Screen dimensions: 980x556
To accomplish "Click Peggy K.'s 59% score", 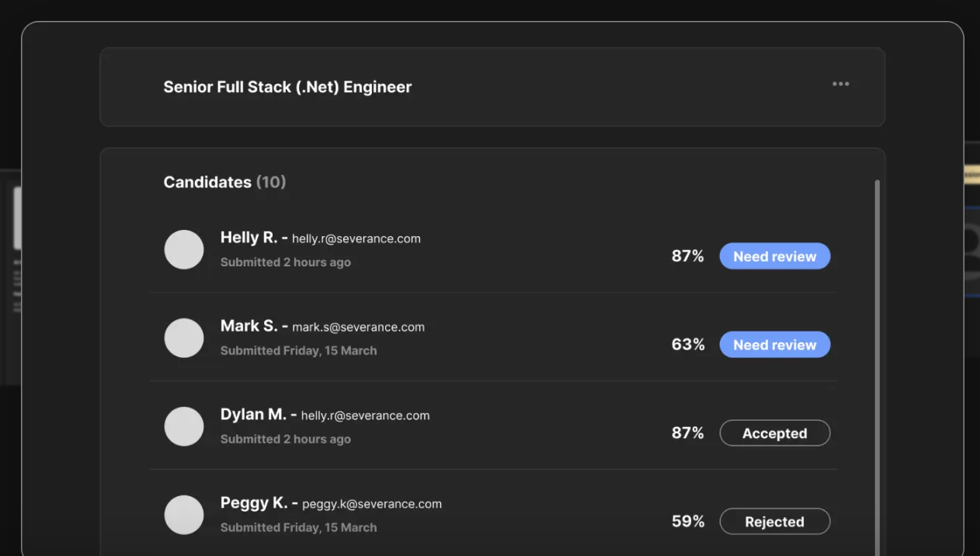I will [x=687, y=522].
